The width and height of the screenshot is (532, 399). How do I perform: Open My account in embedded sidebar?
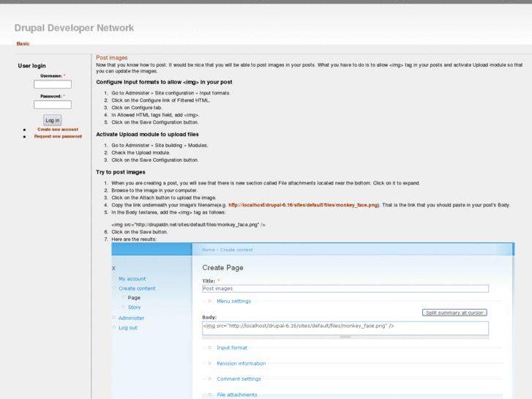click(132, 279)
